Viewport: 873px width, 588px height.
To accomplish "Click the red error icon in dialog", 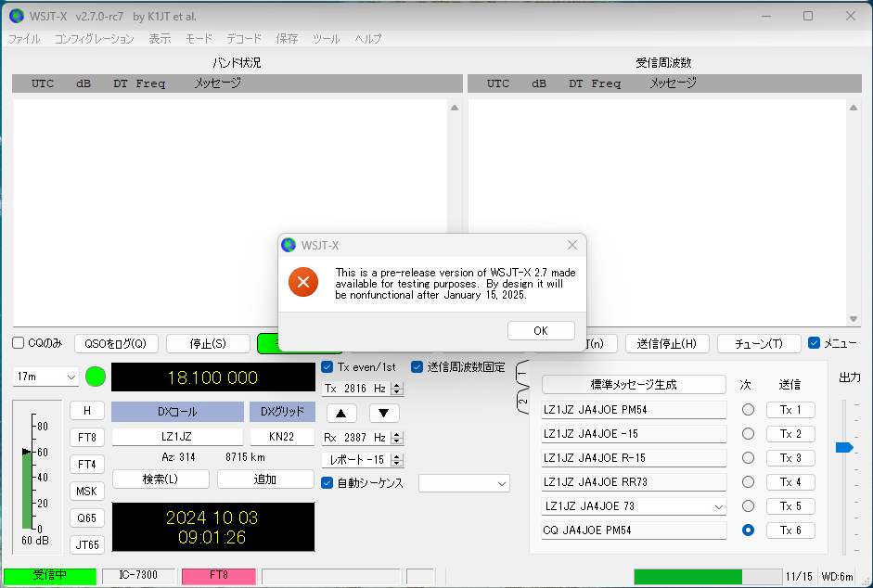I will pyautogui.click(x=303, y=282).
